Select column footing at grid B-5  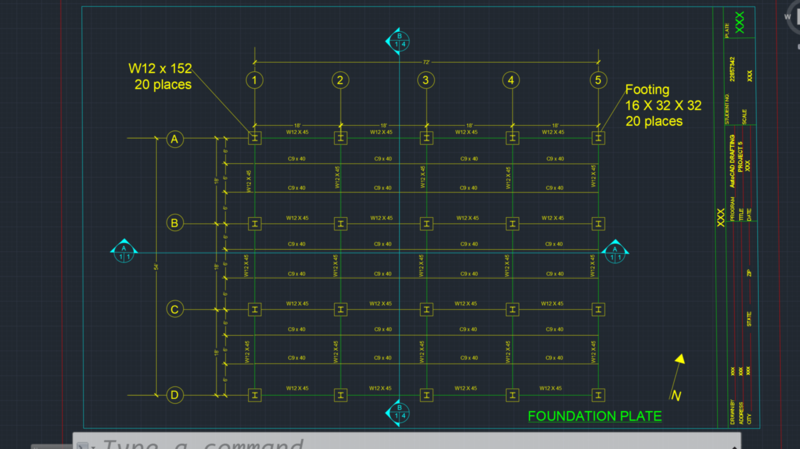pos(598,223)
